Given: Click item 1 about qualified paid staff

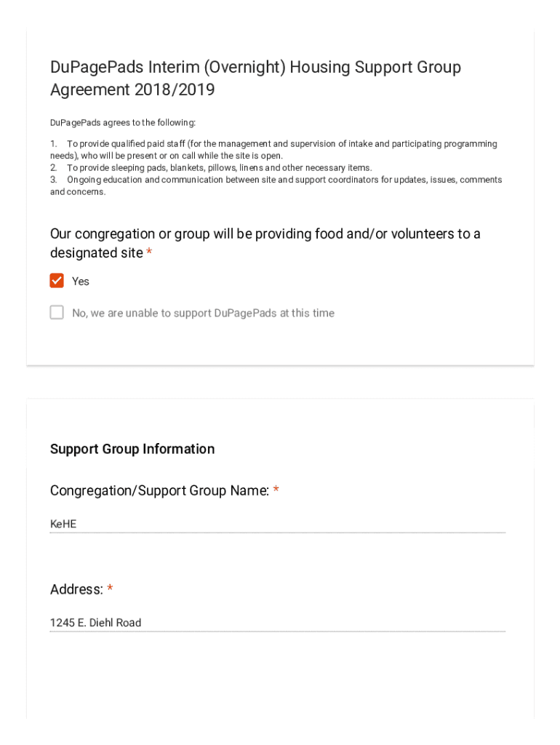Looking at the screenshot, I should [273, 150].
